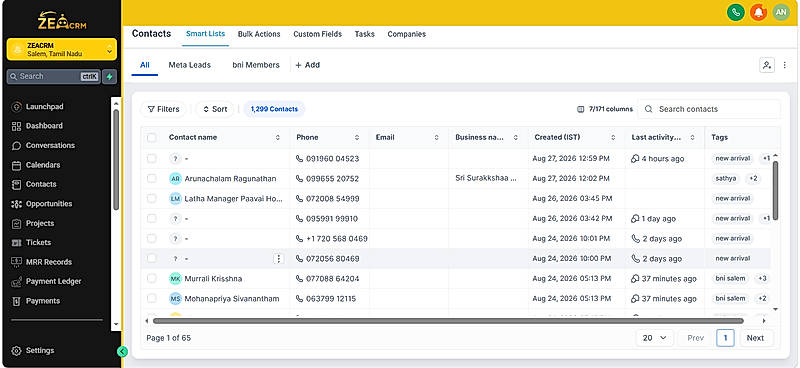Open the AN user avatar menu
800x368 pixels.
click(x=781, y=12)
